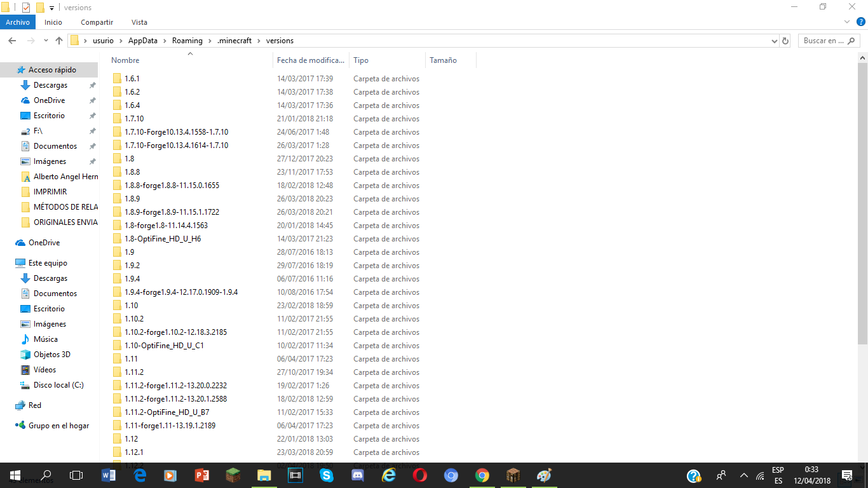Open the crafting table taskbar icon

tap(513, 475)
